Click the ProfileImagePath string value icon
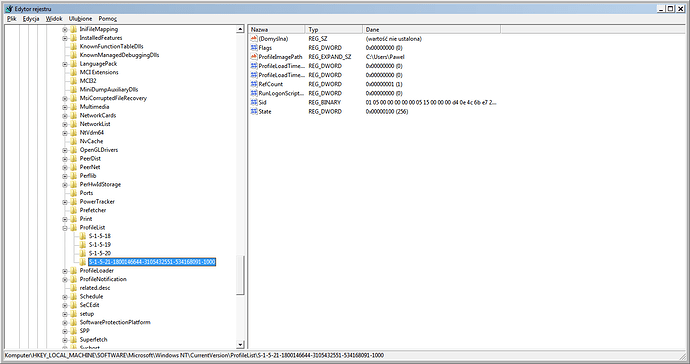 pos(254,57)
